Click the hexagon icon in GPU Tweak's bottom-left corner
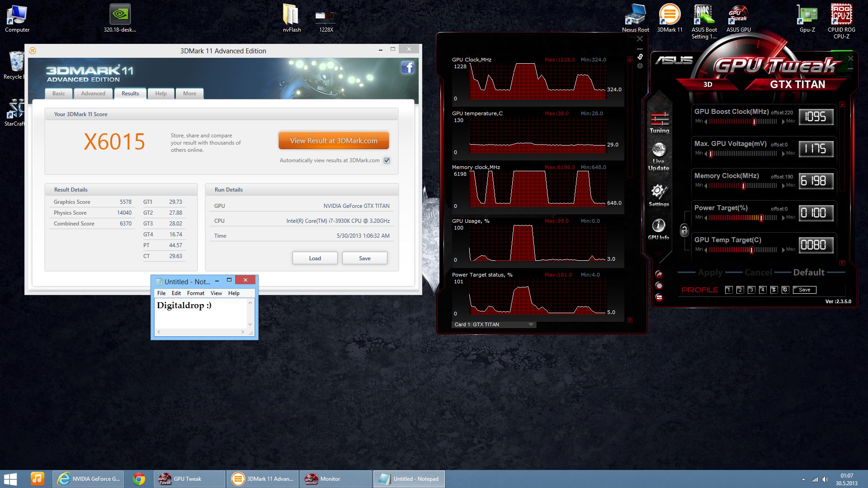868x488 pixels. (659, 286)
